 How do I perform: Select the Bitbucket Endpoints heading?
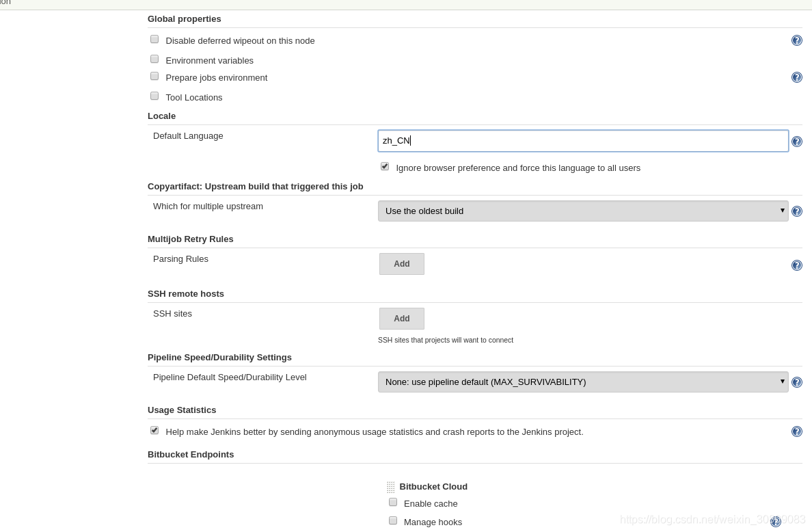(x=191, y=454)
